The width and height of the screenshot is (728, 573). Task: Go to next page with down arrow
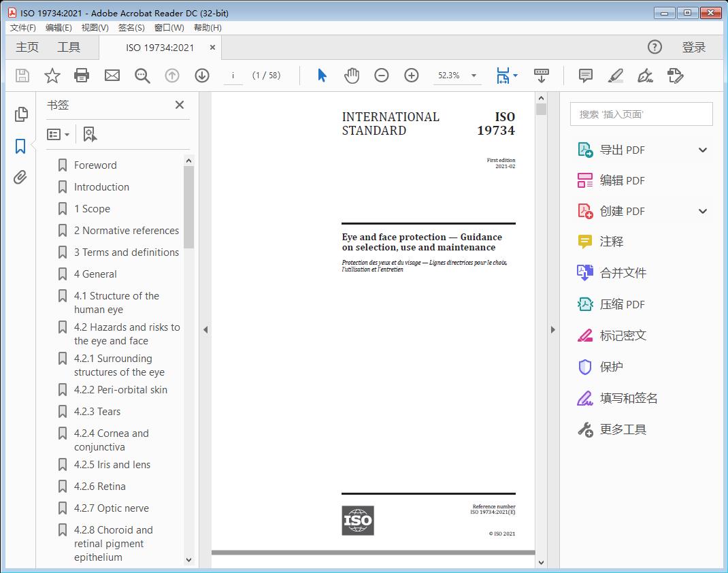pos(202,76)
